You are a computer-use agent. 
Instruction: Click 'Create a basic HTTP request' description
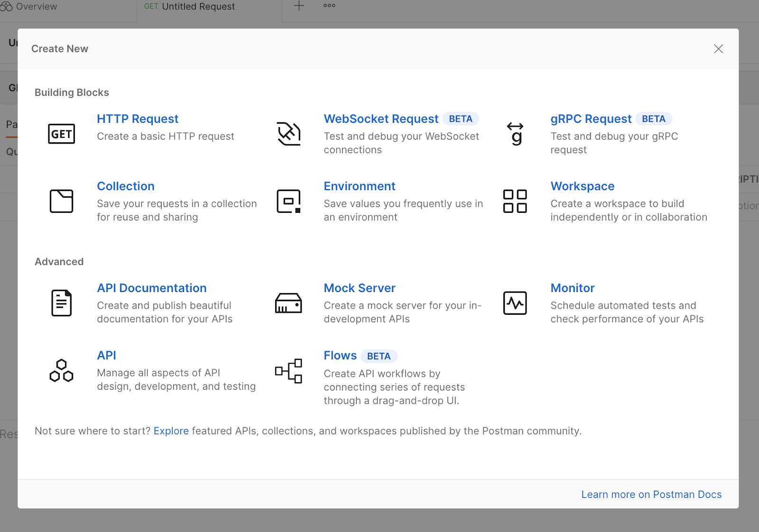166,137
